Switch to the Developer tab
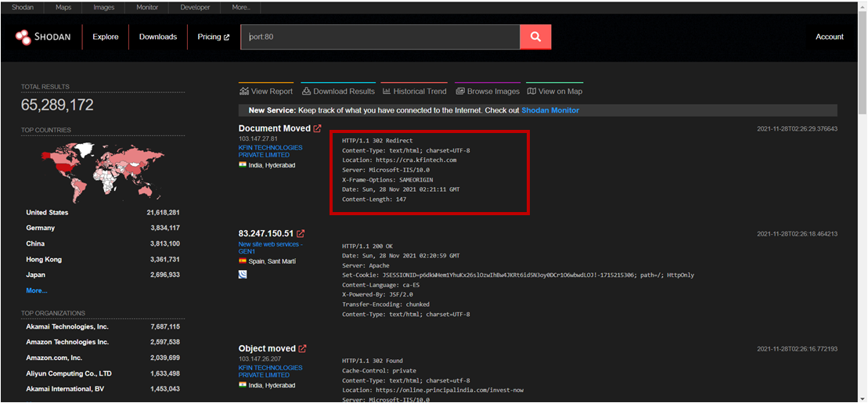This screenshot has width=868, height=403. [195, 8]
